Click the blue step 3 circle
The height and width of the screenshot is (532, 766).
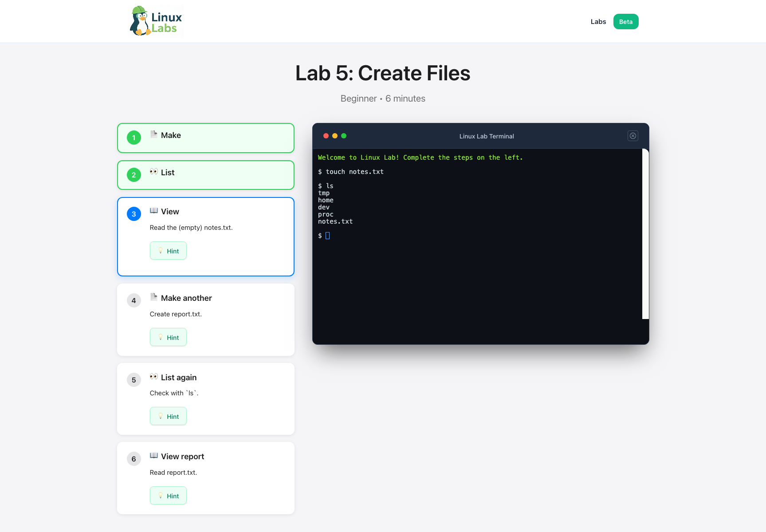134,214
